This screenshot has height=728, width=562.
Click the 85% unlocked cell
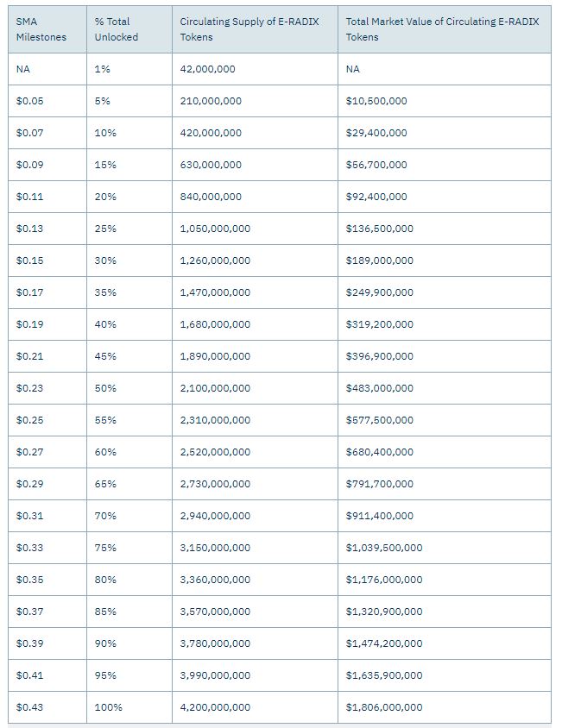tap(129, 612)
